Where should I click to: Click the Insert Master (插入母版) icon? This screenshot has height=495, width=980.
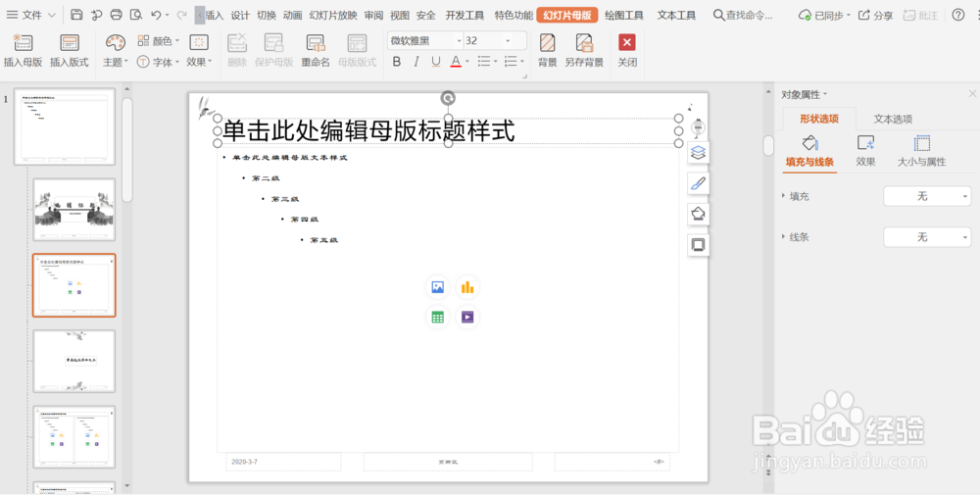point(23,42)
